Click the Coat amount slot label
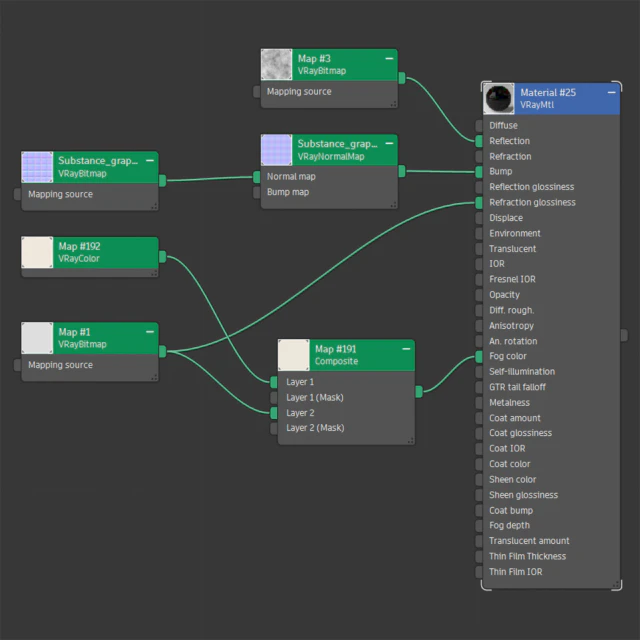The height and width of the screenshot is (640, 640). (x=515, y=418)
